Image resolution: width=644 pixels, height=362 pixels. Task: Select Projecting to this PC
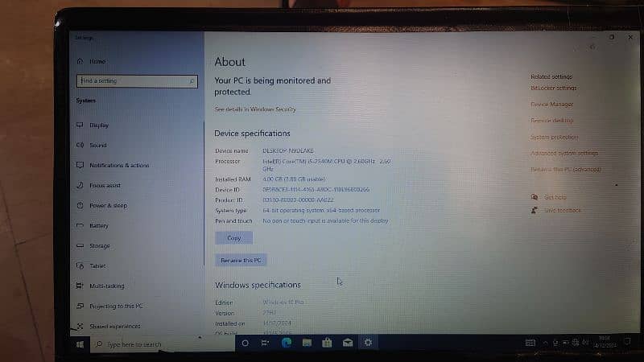(x=116, y=306)
